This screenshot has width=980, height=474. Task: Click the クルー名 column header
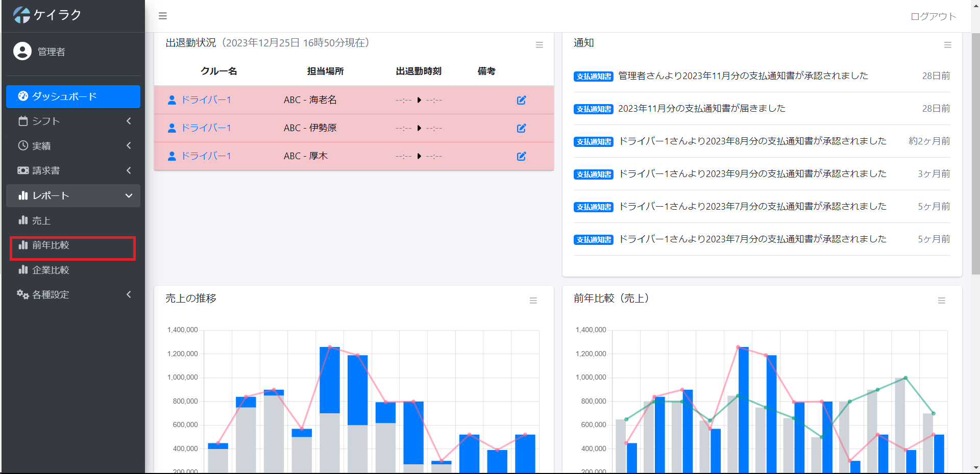[x=218, y=71]
